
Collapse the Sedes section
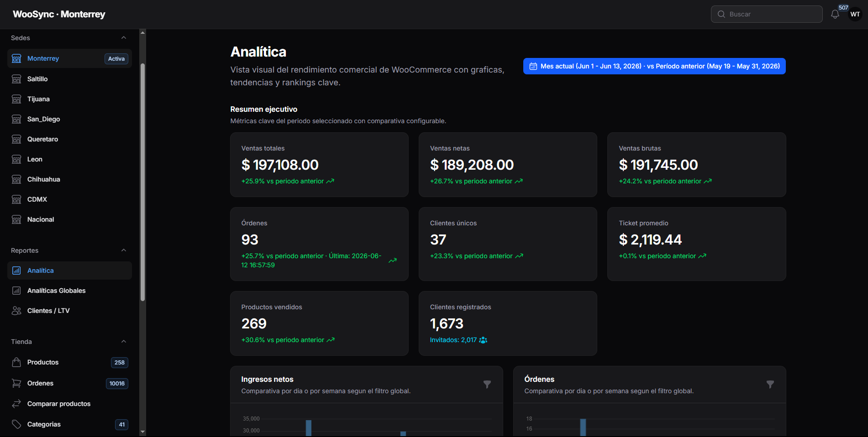click(124, 38)
